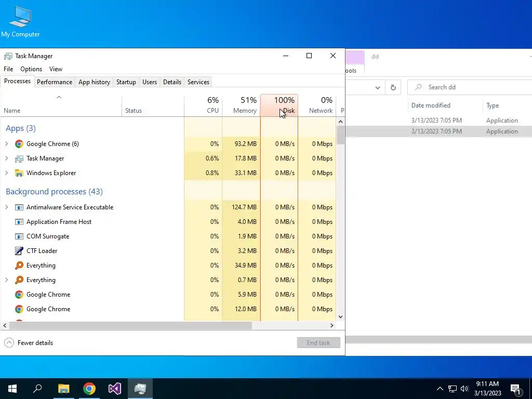The height and width of the screenshot is (399, 532).
Task: Open the Options menu
Action: 31,69
